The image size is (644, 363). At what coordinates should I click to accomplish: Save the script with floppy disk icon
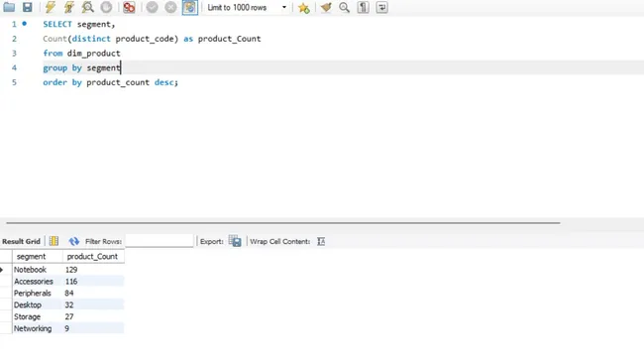tap(27, 7)
